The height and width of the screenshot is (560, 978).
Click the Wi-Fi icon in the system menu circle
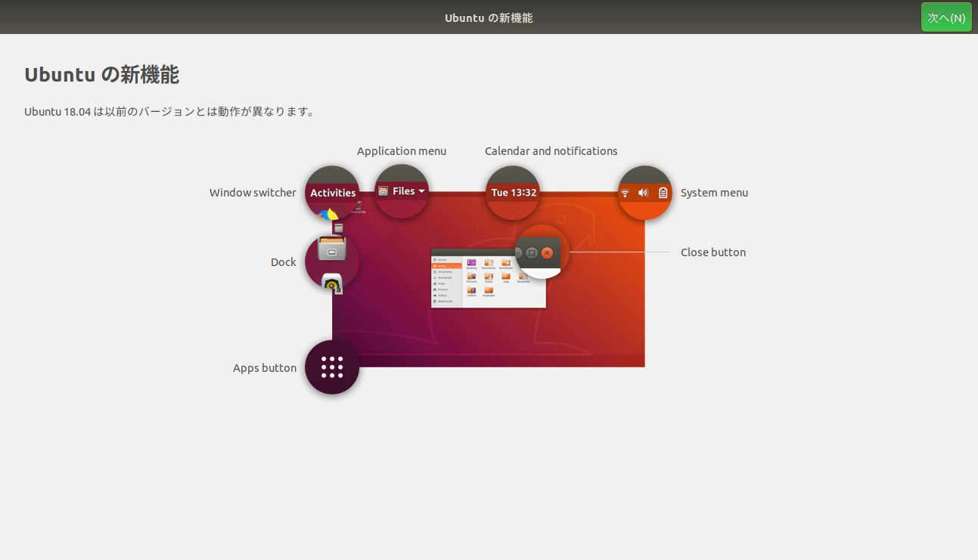coord(625,193)
